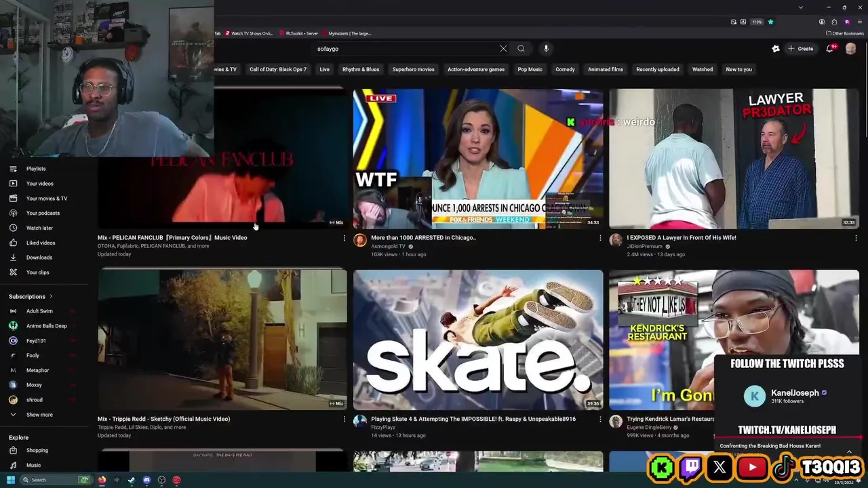Click the Windows taskbar search box
868x488 pixels.
56,480
